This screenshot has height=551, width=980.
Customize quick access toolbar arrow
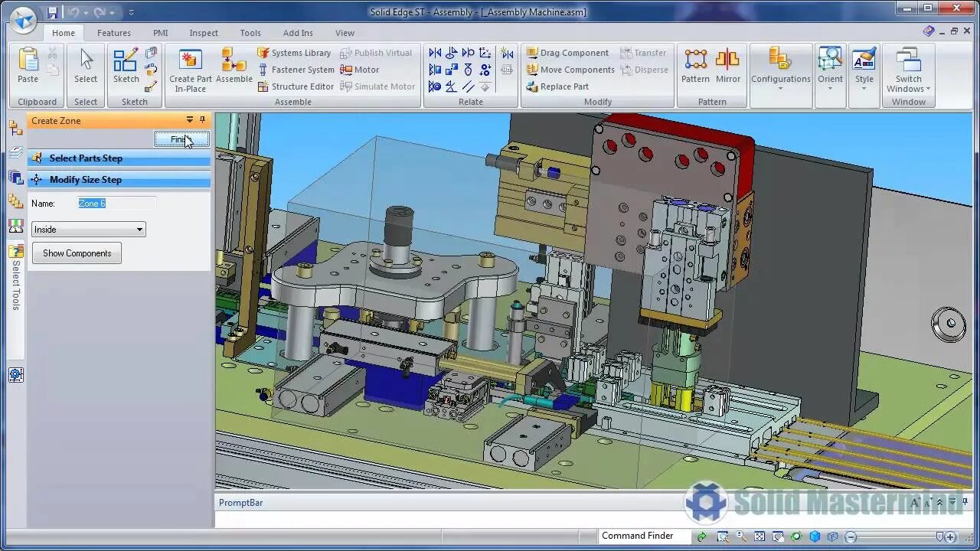[131, 12]
